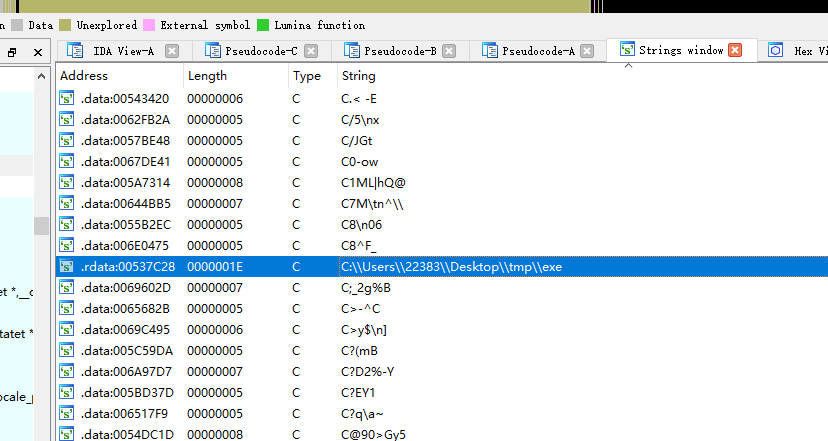The image size is (828, 441).
Task: Float the left panel with restore button
Action: [12, 52]
